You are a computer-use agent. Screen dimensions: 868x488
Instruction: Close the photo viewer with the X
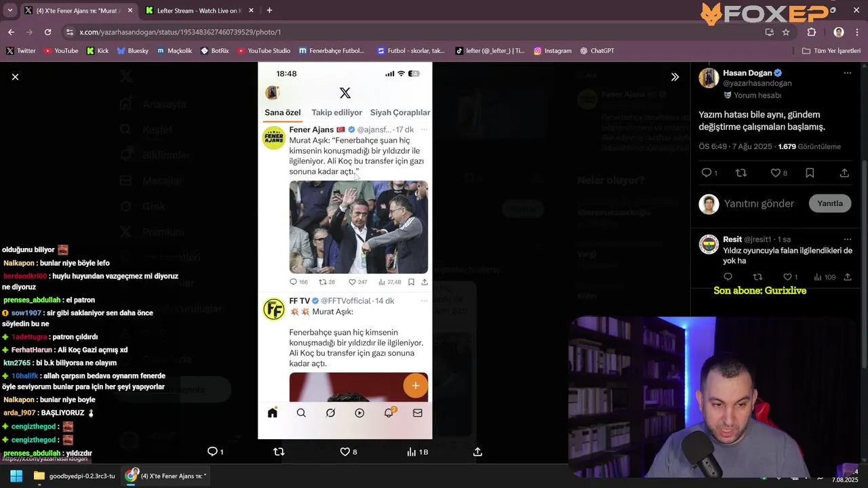15,77
